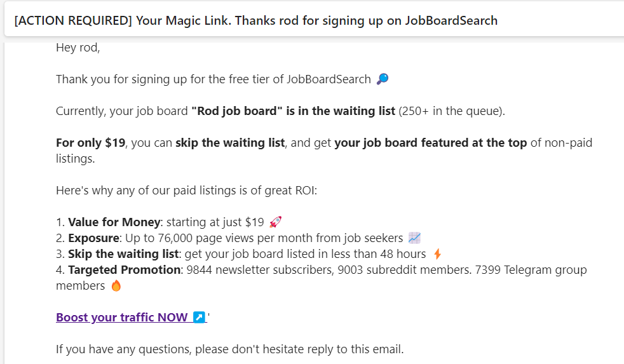
Task: Click the "Here's why any of our paid listings" line
Action: click(x=186, y=191)
